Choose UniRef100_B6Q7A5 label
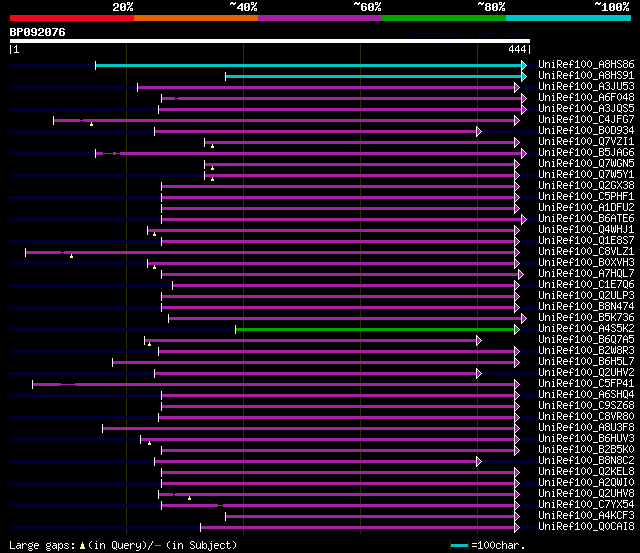Image resolution: width=640 pixels, height=553 pixels. (x=586, y=340)
